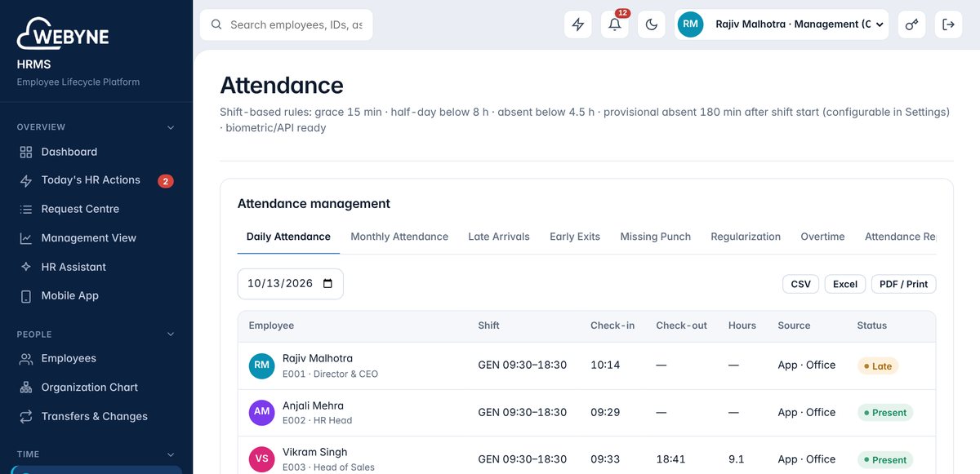
Task: Click Present status in Vikram Singh row
Action: [885, 460]
